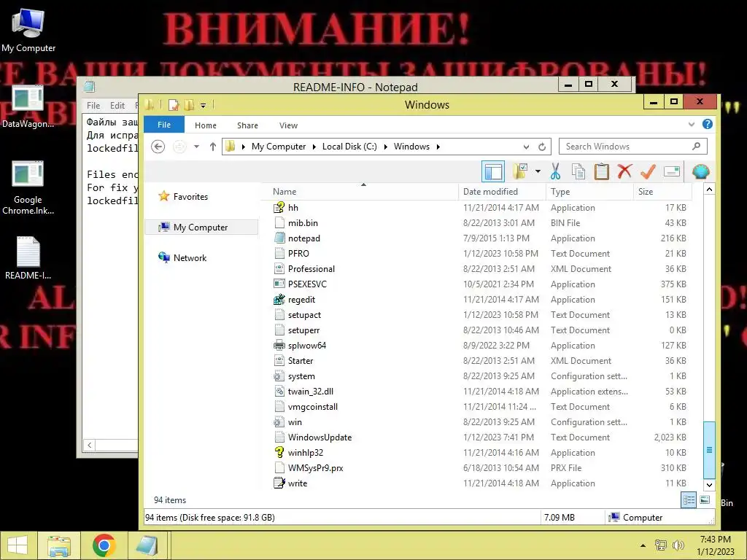
Task: Open File Explorer from the taskbar
Action: pos(59,545)
